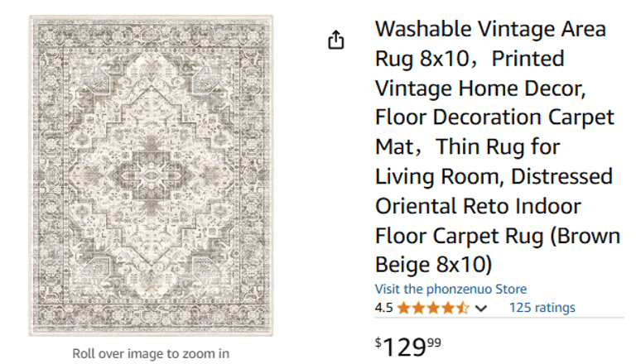Visit the phonzenuo Store link

[x=450, y=289]
